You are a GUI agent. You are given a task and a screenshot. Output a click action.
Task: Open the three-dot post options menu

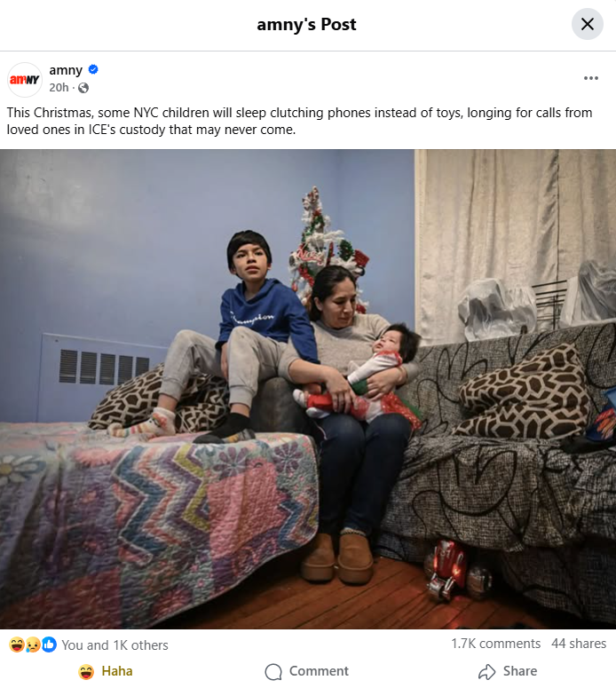click(x=590, y=78)
